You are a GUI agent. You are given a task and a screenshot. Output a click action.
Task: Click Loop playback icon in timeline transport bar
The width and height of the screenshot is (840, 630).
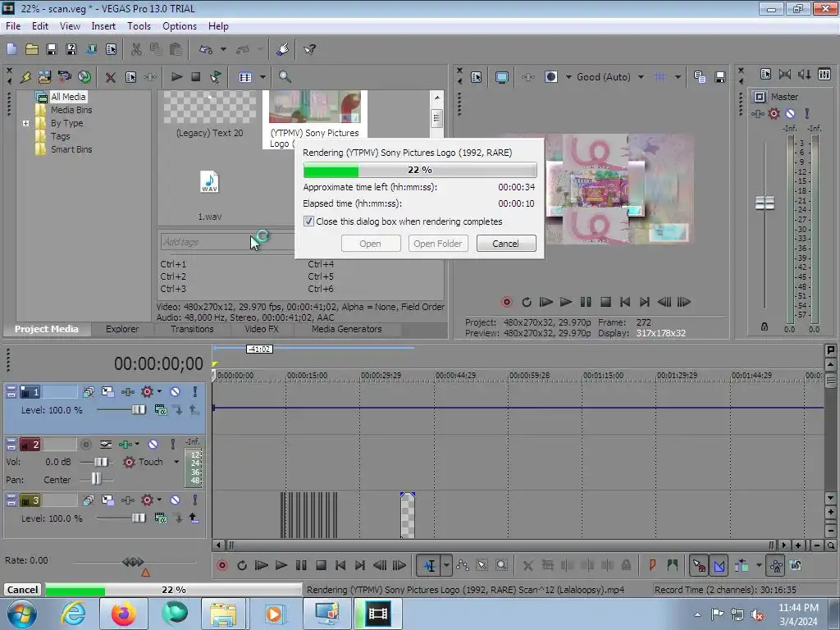pos(242,565)
